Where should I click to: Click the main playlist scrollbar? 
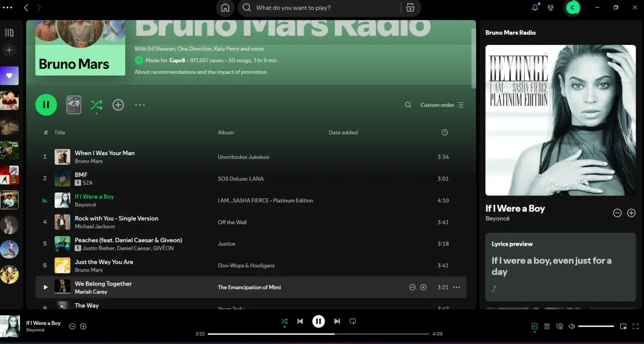[473, 58]
